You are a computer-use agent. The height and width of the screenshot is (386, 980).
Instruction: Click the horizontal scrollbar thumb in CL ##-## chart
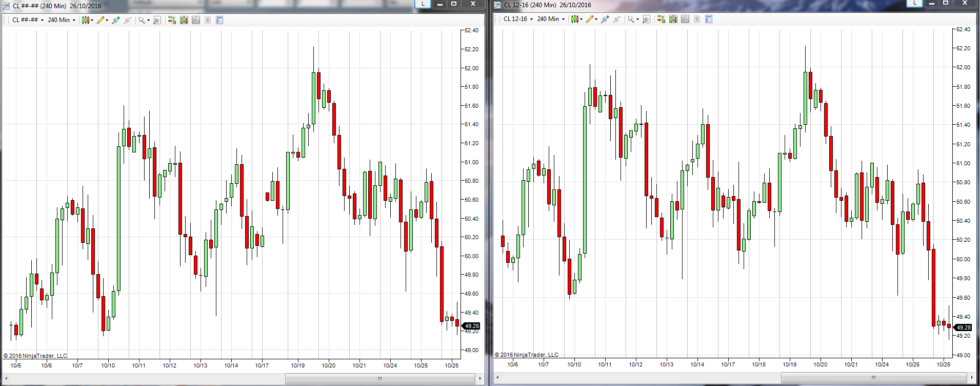point(379,378)
